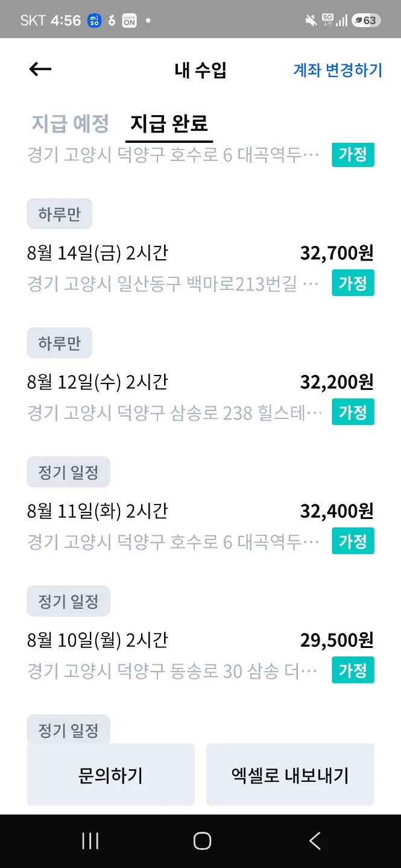Open the 계좌 변경하기 link
Image resolution: width=401 pixels, height=868 pixels.
click(338, 70)
